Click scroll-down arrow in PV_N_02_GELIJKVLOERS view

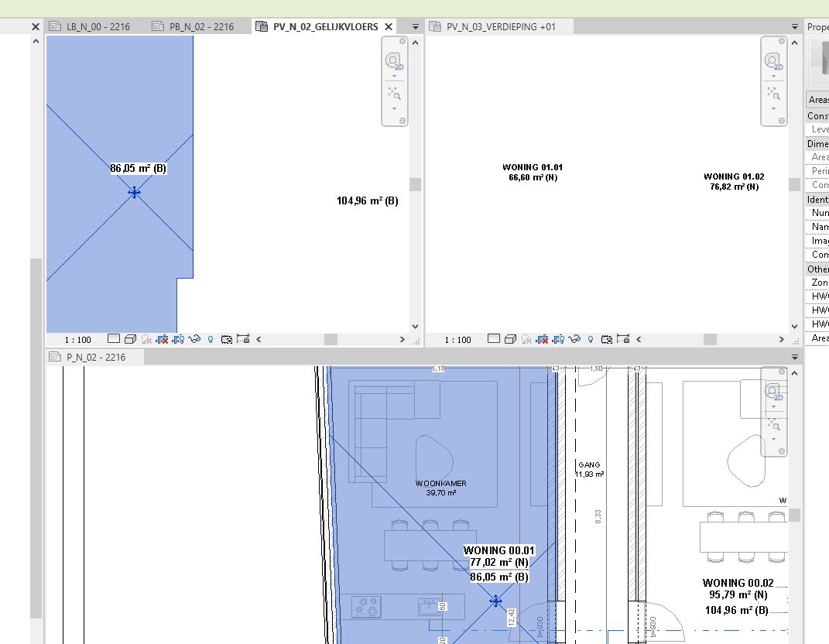pyautogui.click(x=416, y=326)
